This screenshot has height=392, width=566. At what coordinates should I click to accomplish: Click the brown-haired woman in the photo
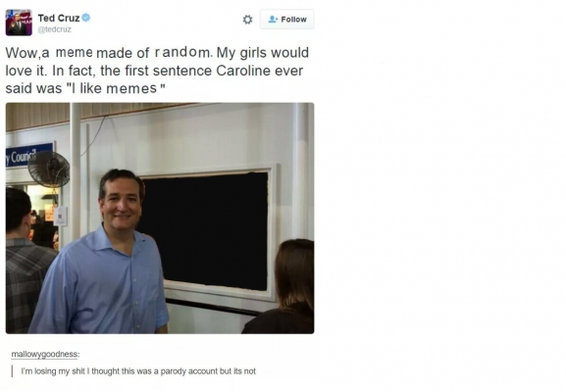pyautogui.click(x=282, y=286)
